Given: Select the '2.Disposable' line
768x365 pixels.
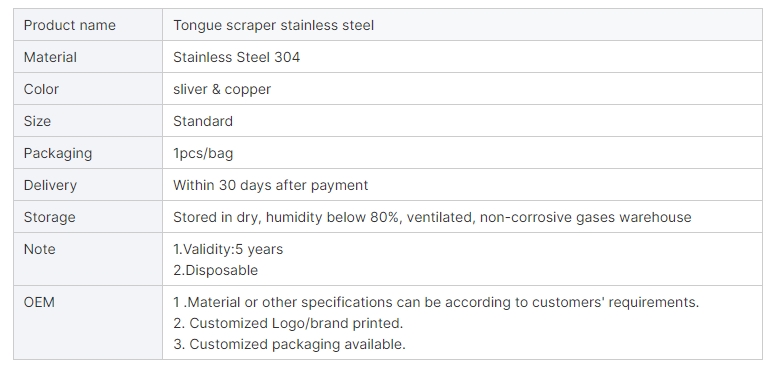Looking at the screenshot, I should [216, 270].
